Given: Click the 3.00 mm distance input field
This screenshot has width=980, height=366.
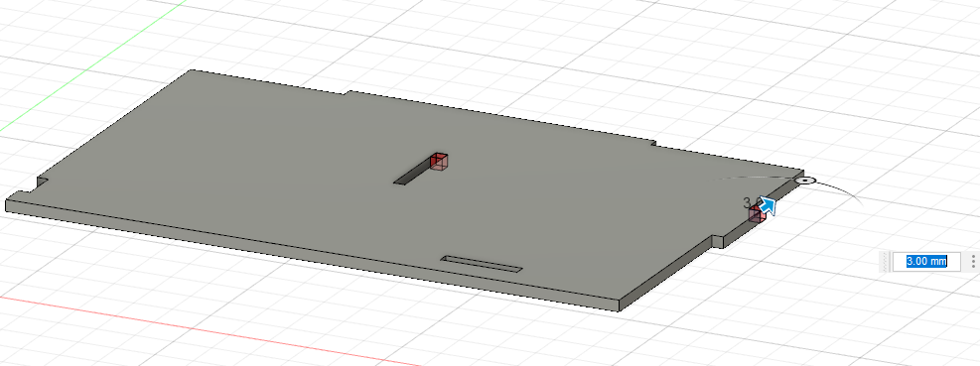Looking at the screenshot, I should pyautogui.click(x=926, y=261).
